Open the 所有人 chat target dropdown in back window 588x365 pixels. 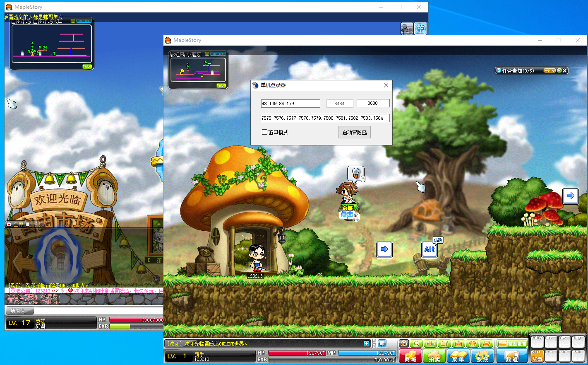(x=19, y=311)
